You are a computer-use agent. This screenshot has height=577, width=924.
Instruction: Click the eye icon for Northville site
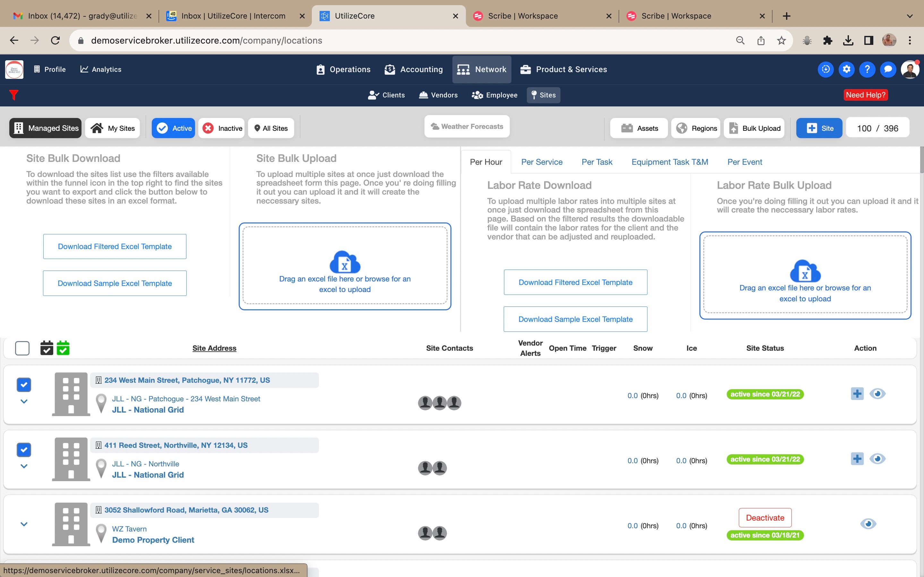click(877, 459)
